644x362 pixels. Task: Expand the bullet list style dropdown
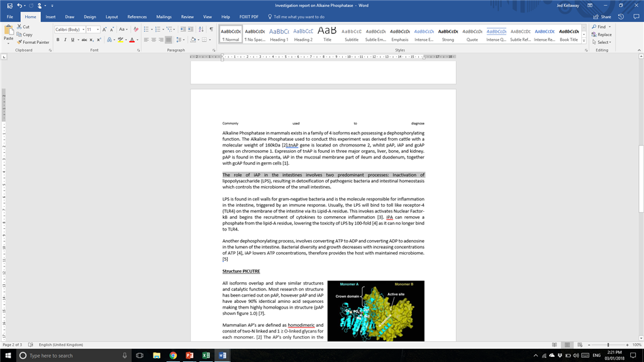(x=152, y=30)
